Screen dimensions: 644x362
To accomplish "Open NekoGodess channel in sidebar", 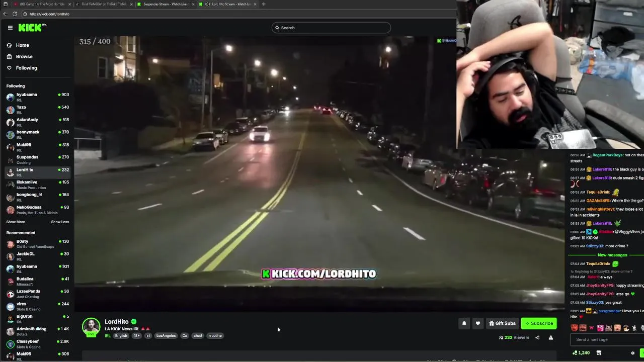I will tap(37, 209).
